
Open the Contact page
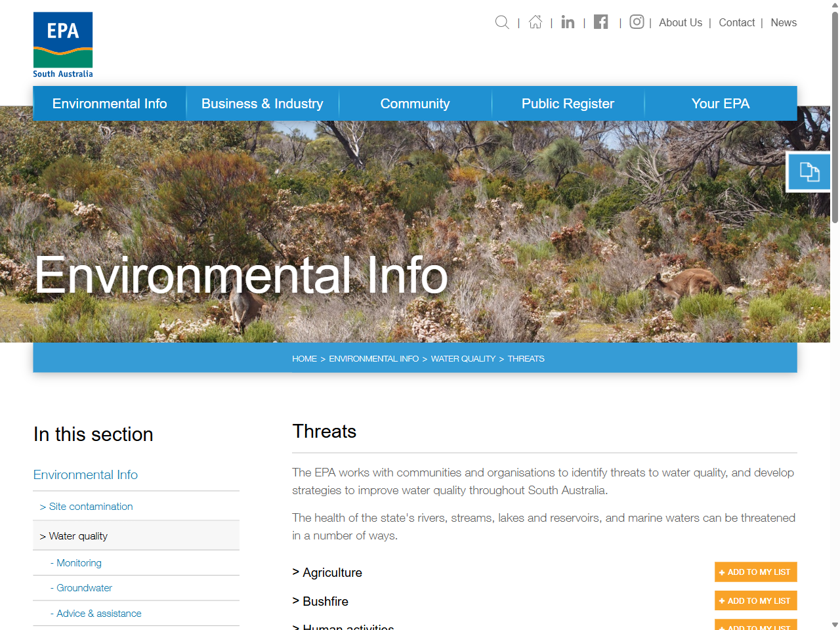(736, 22)
